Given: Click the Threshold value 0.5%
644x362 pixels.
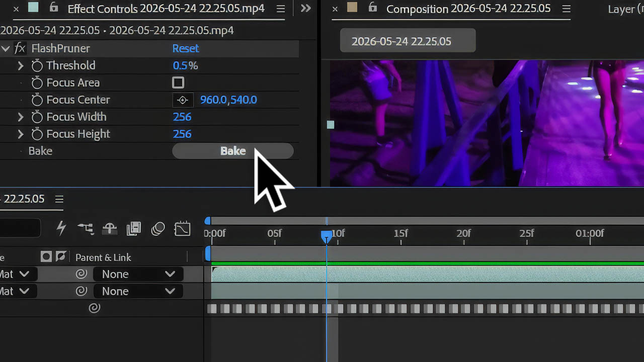Looking at the screenshot, I should [x=185, y=65].
